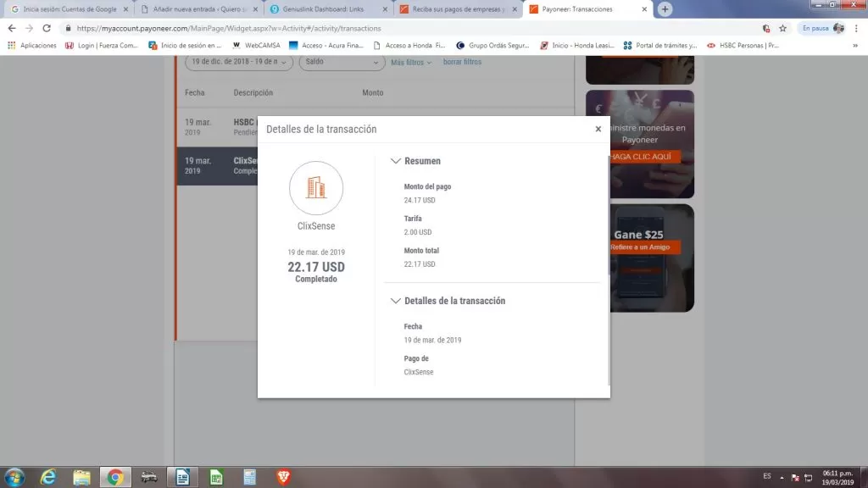The height and width of the screenshot is (488, 868).
Task: Open the car application taskbar icon
Action: (149, 477)
